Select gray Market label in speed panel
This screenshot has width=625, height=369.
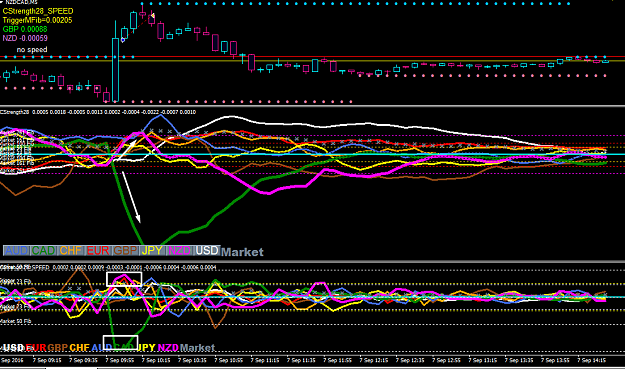click(197, 348)
